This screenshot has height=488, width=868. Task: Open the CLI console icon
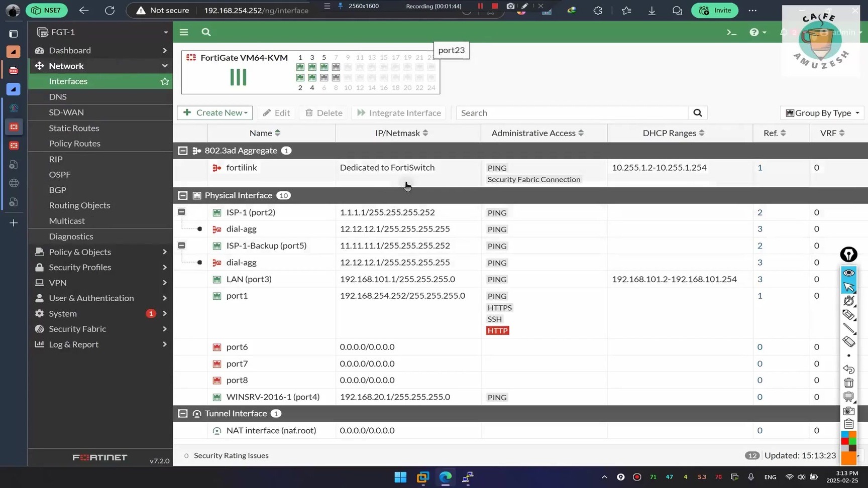731,32
